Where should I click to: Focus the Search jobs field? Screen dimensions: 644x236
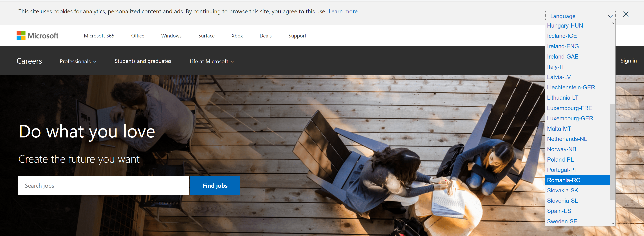coord(104,185)
